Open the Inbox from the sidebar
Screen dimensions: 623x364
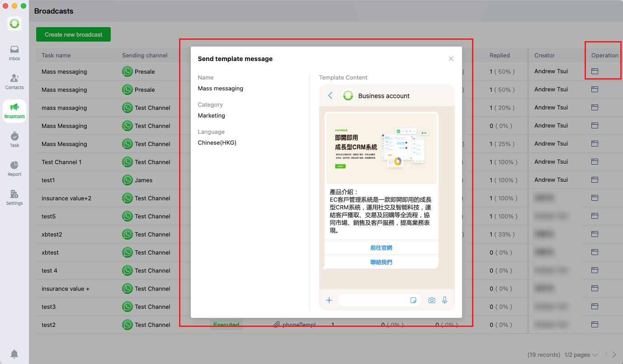(x=14, y=52)
